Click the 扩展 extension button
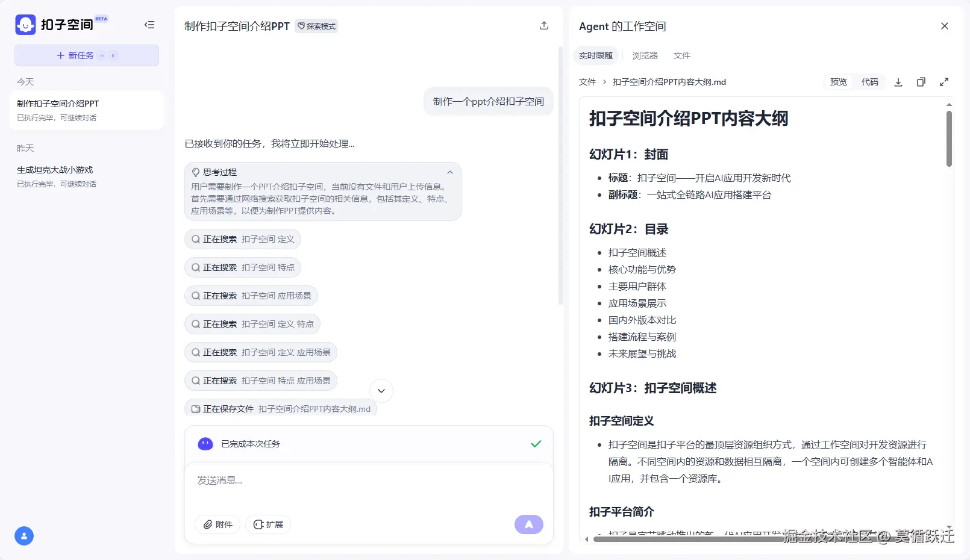The image size is (970, 560). [x=268, y=524]
